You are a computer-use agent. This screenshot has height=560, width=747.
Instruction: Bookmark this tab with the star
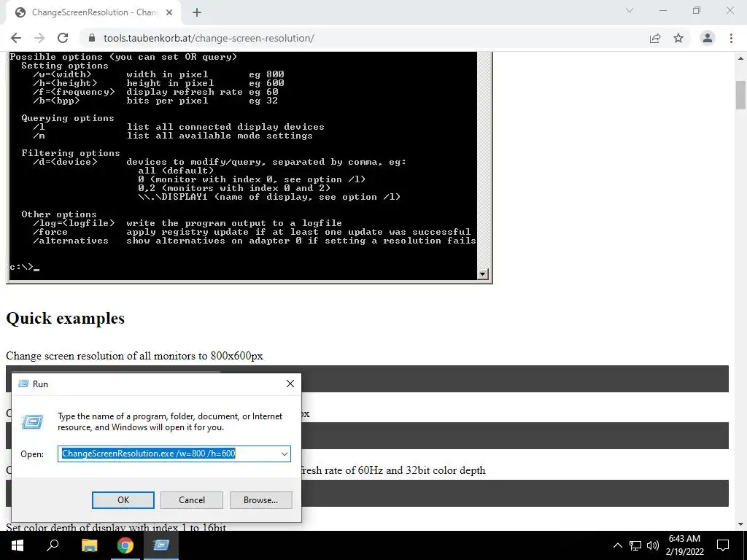point(678,38)
